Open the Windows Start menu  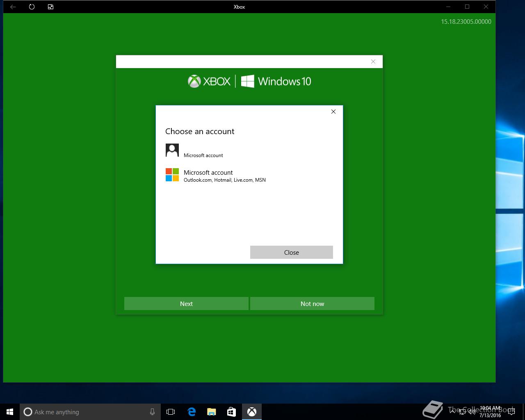coord(10,412)
